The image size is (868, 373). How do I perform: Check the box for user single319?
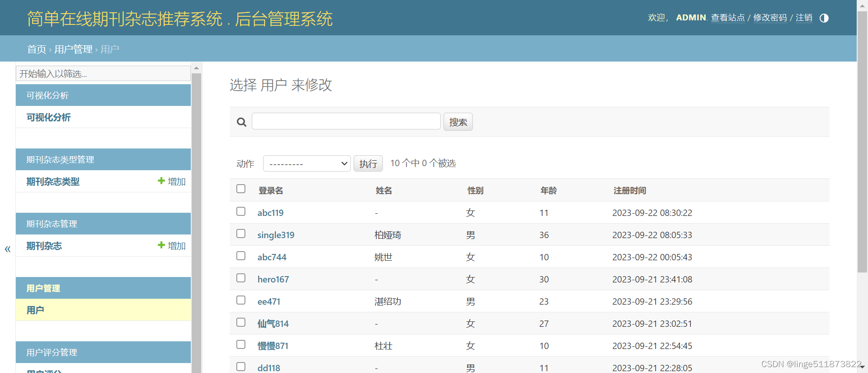(241, 234)
